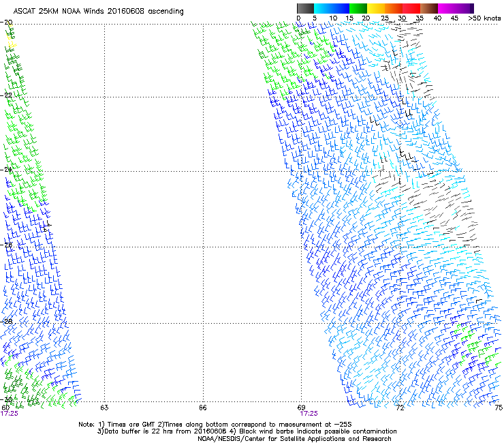Click the 'NOAA/NESDIS/Center for Satellite Applications and Research' credit

(294, 439)
